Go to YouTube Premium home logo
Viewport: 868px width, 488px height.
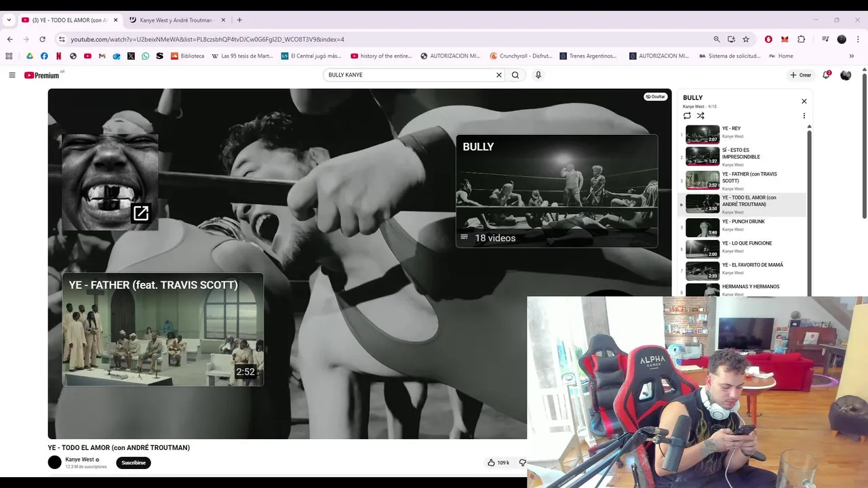[43, 75]
